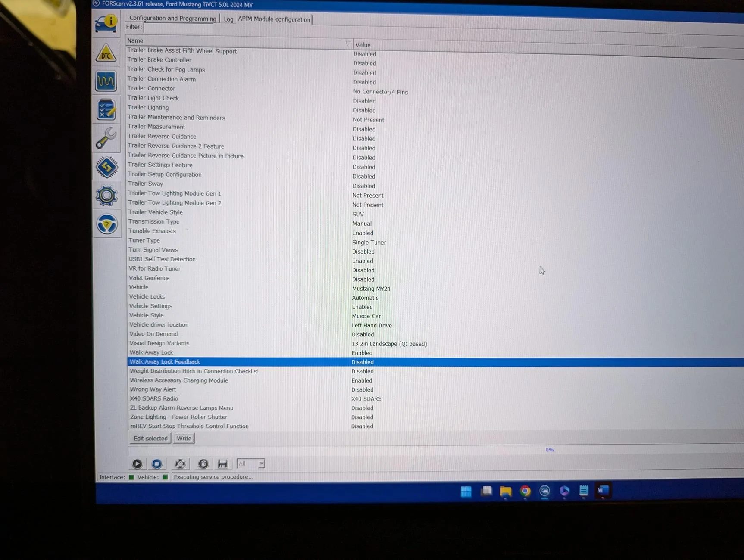This screenshot has height=560, width=744.
Task: Open the oscilloscope dashboard icon
Action: [106, 81]
